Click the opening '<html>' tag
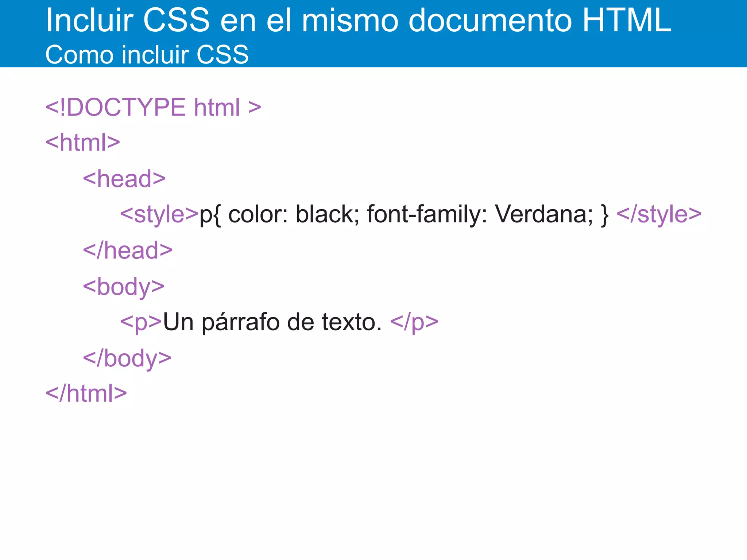Viewport: 747px width, 560px height. tap(83, 142)
